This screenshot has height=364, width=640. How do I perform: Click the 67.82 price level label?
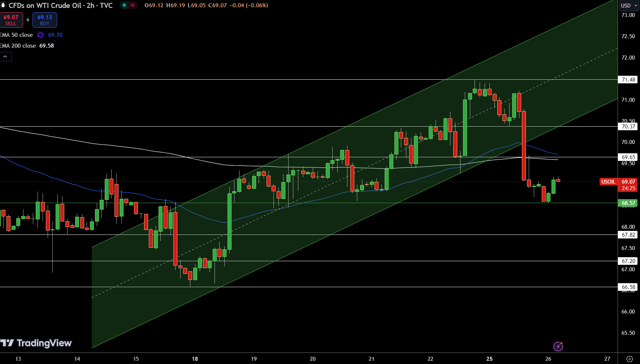[628, 235]
